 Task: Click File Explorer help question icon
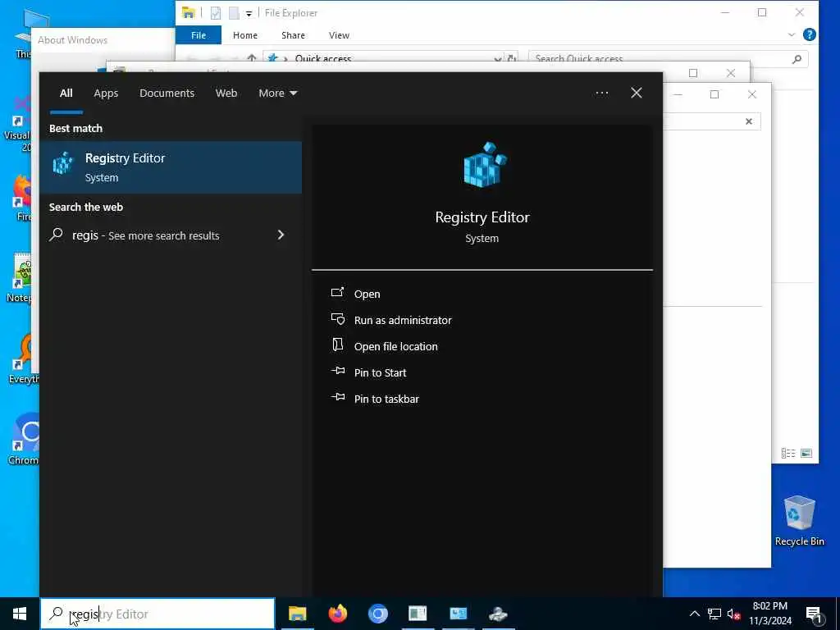coord(810,34)
